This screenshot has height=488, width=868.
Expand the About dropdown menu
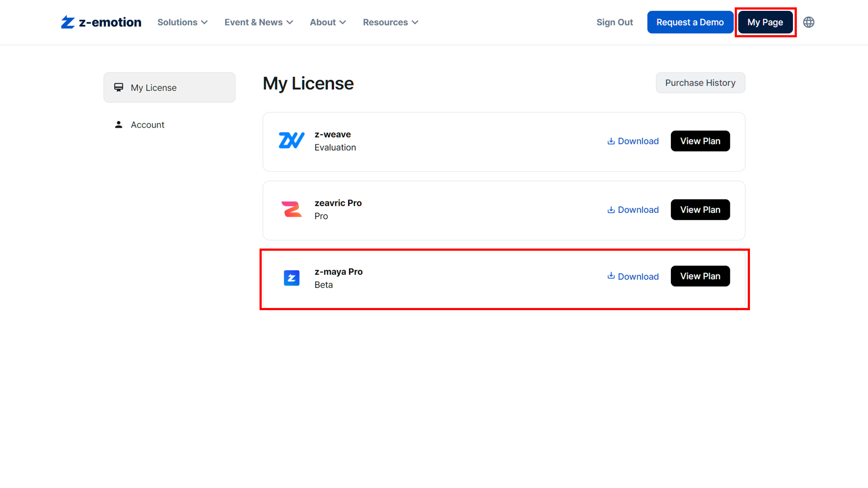(x=328, y=22)
